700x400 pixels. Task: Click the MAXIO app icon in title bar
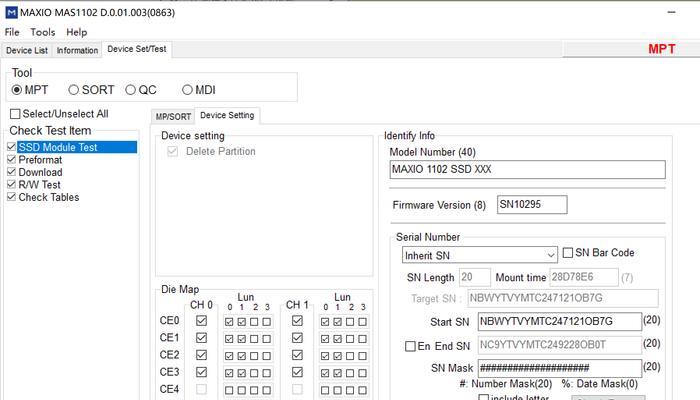(x=12, y=12)
